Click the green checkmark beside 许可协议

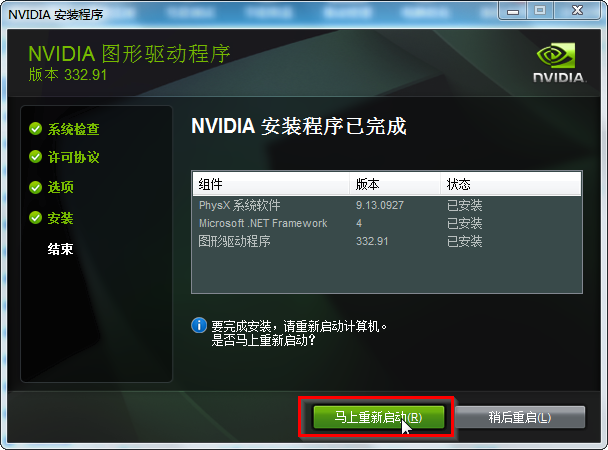pos(35,157)
